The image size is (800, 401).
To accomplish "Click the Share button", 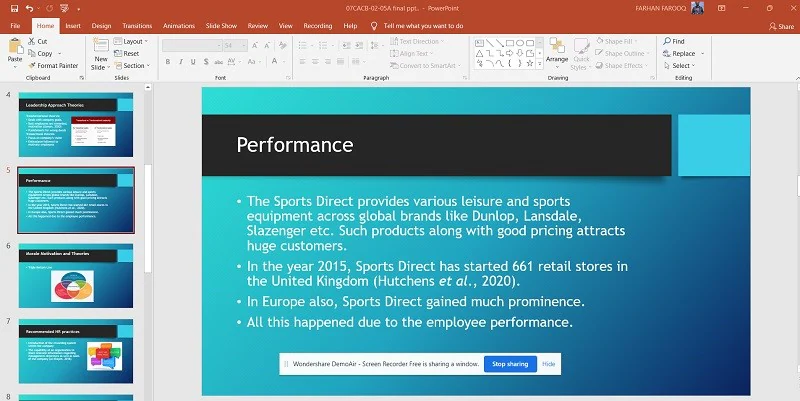I will click(781, 26).
